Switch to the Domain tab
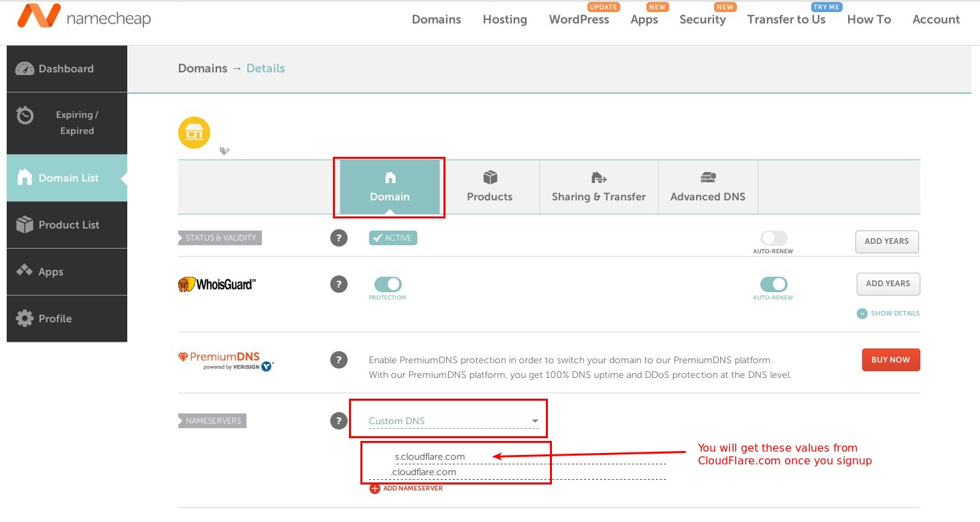The height and width of the screenshot is (522, 980). (390, 188)
